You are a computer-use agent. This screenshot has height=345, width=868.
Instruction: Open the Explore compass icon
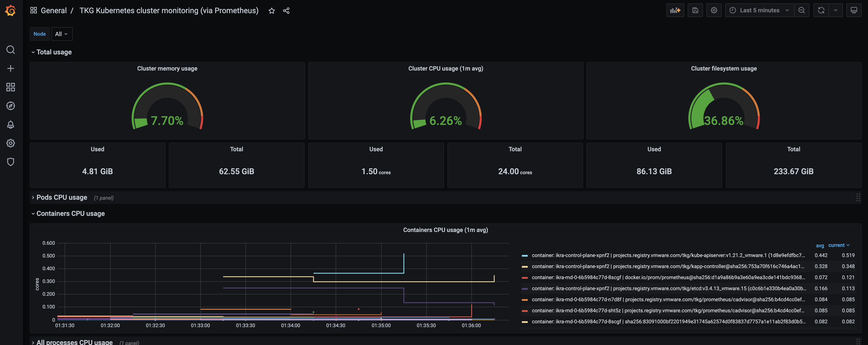pos(10,106)
